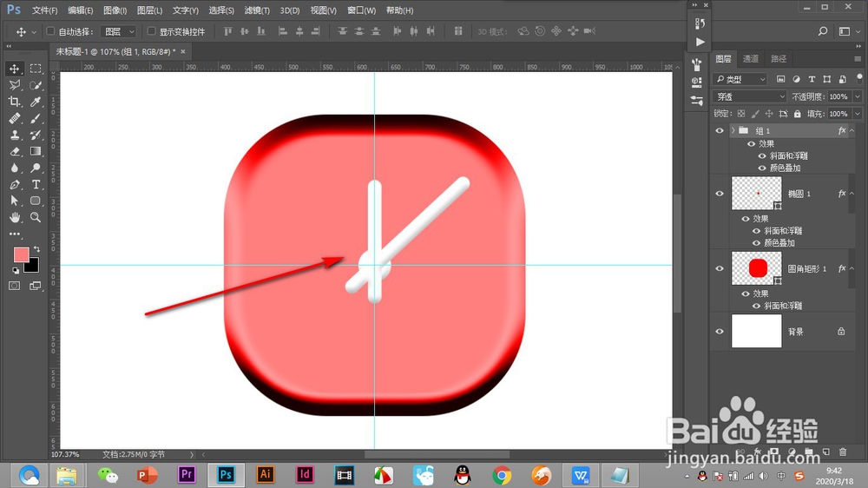Toggle Quick Mask mode

(x=15, y=286)
